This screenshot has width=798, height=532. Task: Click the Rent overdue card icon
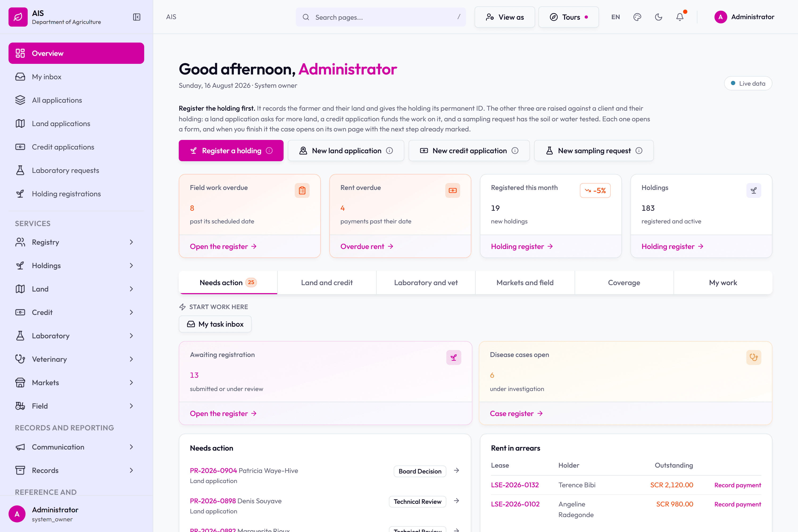pyautogui.click(x=453, y=190)
